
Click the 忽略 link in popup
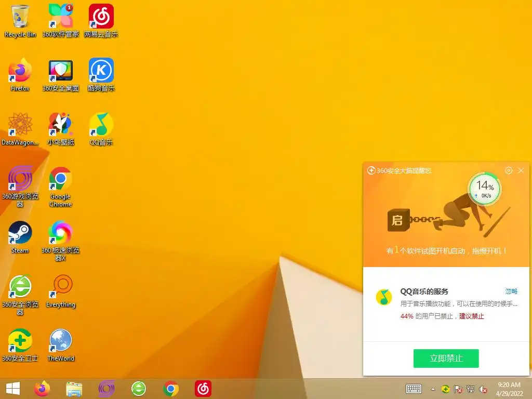tap(511, 291)
